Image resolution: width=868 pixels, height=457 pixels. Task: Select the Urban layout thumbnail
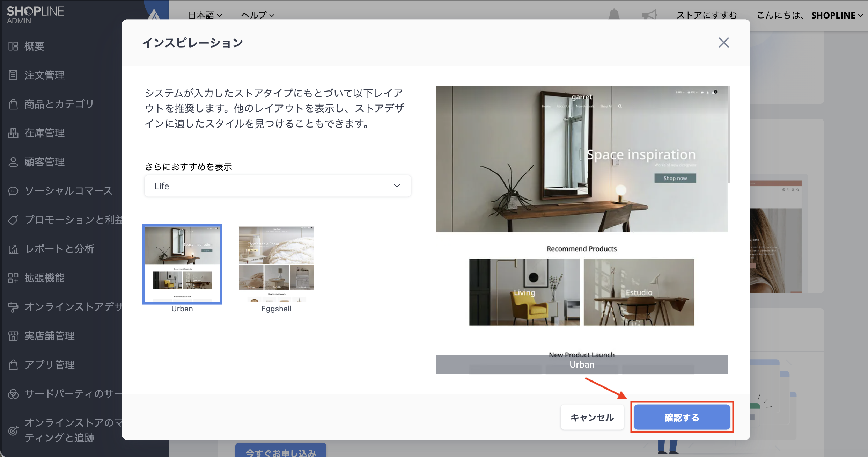click(182, 264)
